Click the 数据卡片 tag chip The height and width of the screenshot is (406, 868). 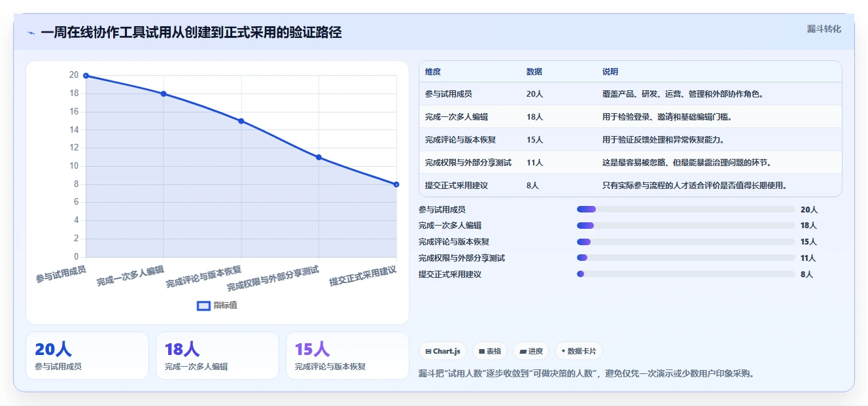578,351
